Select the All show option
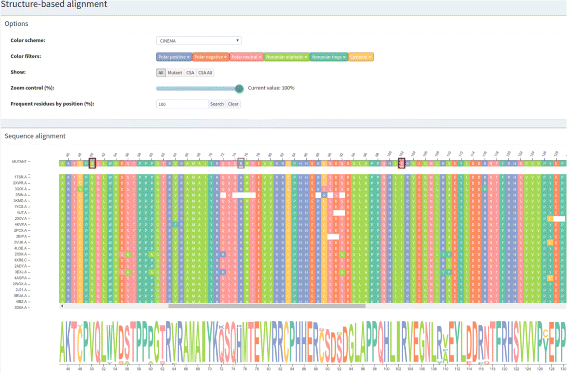Image resolution: width=567 pixels, height=373 pixels. [x=161, y=73]
